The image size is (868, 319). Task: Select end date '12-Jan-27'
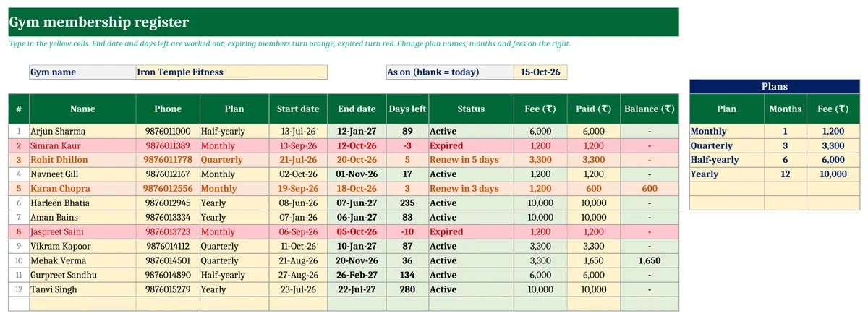click(x=357, y=132)
